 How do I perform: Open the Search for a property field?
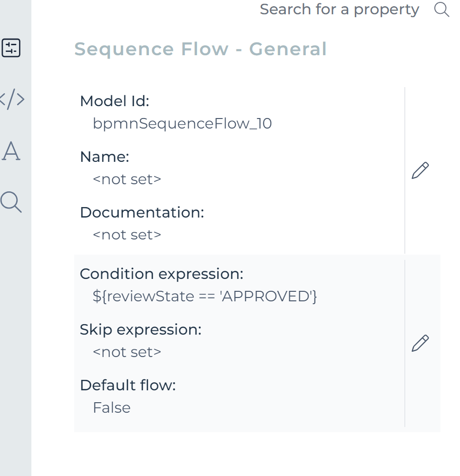[339, 9]
